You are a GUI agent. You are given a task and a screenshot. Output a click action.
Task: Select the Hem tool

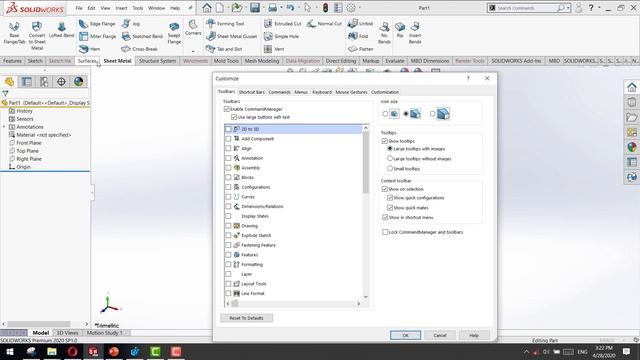[89, 49]
